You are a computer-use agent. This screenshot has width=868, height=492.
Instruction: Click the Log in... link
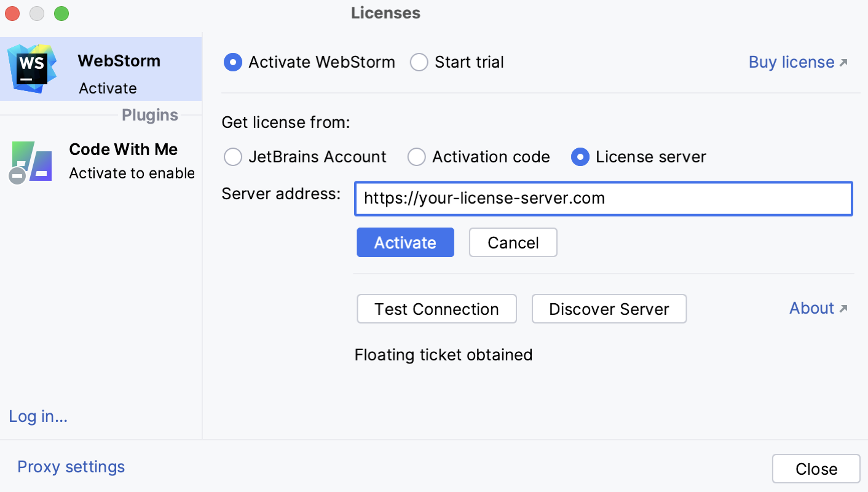point(38,416)
